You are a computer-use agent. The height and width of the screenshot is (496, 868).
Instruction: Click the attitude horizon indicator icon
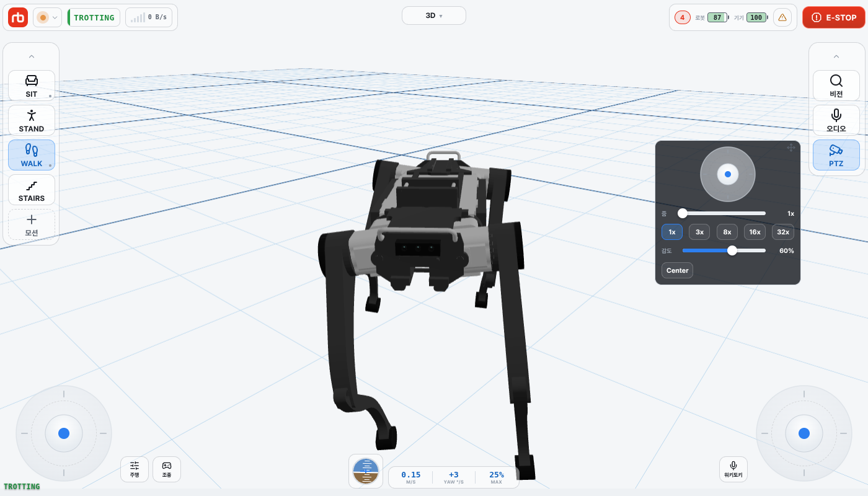click(366, 471)
